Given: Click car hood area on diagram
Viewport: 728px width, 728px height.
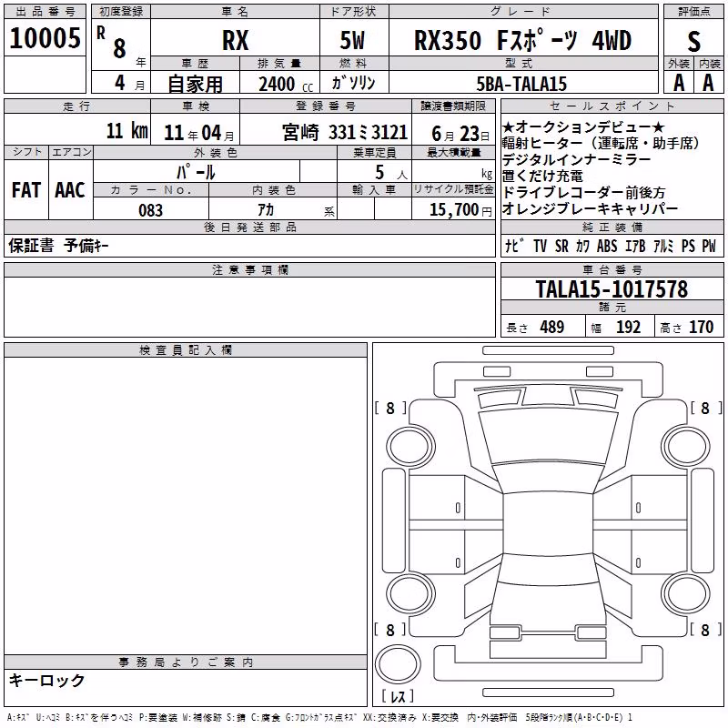Looking at the screenshot, I should pos(548,436).
